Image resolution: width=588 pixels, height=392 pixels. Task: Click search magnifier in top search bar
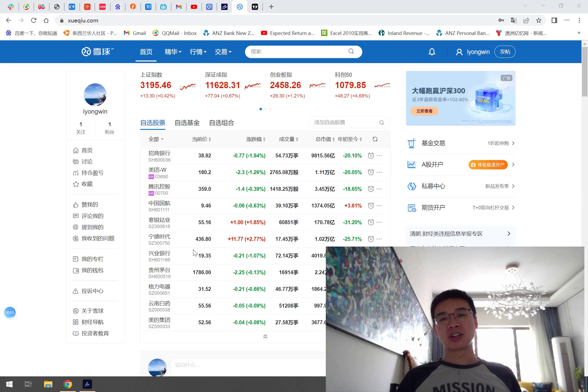351,51
